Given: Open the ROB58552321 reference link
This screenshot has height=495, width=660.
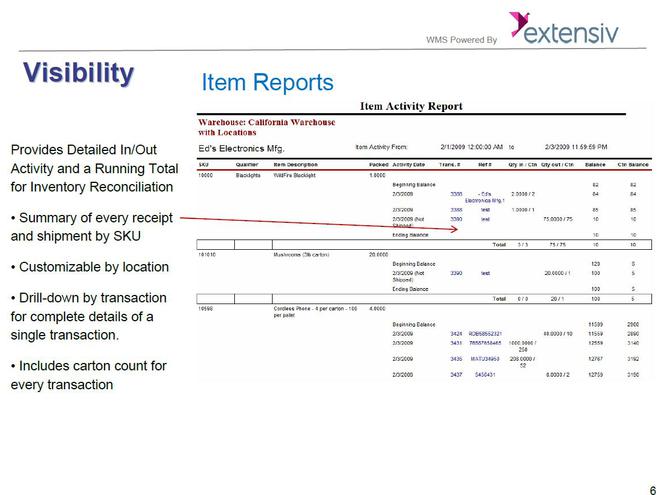Looking at the screenshot, I should 485,334.
